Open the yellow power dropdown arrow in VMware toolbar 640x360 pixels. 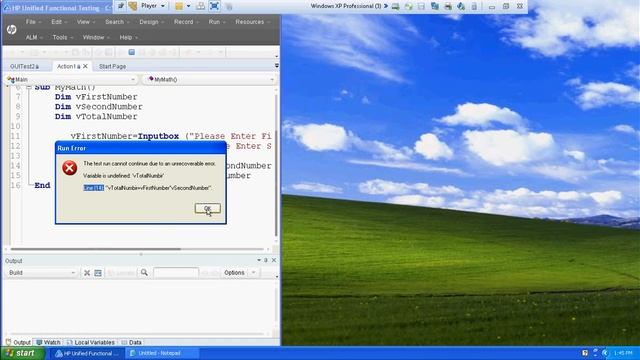point(189,6)
